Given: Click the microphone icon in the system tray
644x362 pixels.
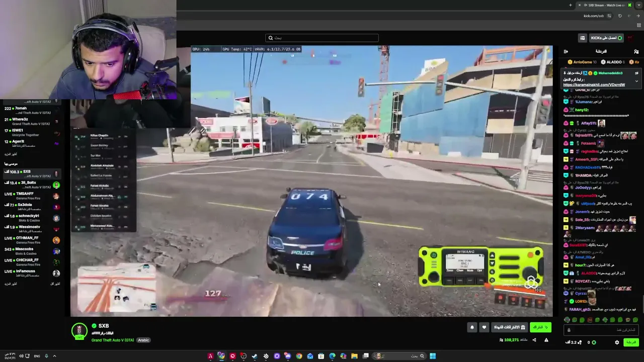Looking at the screenshot, I should click(46, 356).
